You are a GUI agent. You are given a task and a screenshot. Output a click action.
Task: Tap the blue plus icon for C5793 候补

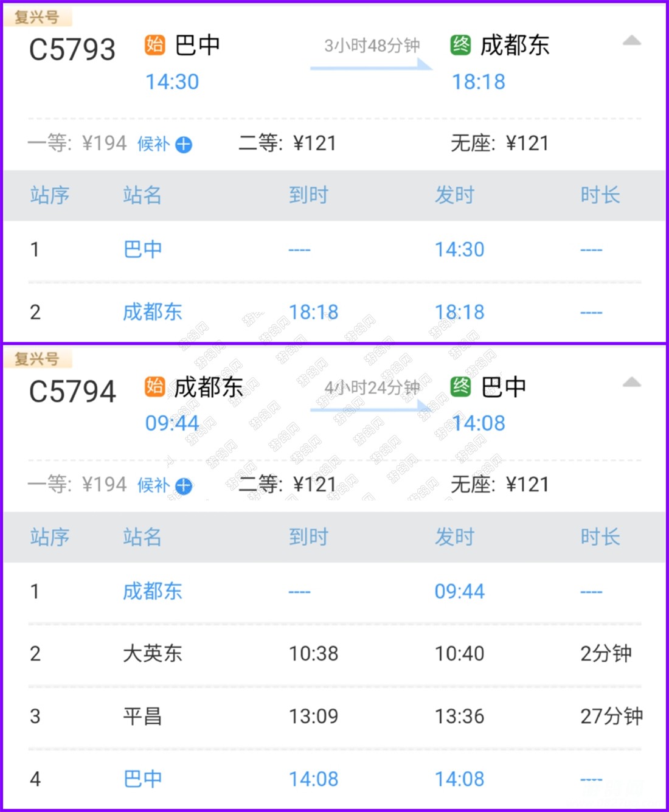point(184,144)
